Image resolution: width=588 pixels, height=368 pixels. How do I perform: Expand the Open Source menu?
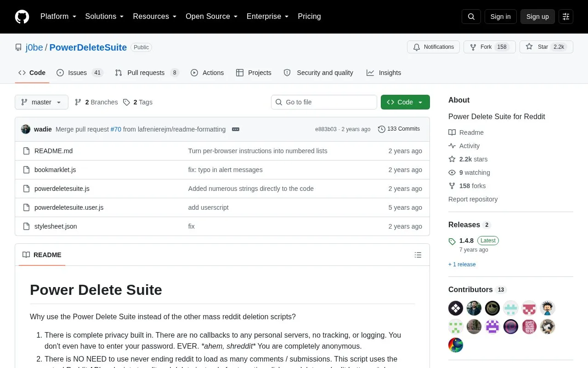212,17
